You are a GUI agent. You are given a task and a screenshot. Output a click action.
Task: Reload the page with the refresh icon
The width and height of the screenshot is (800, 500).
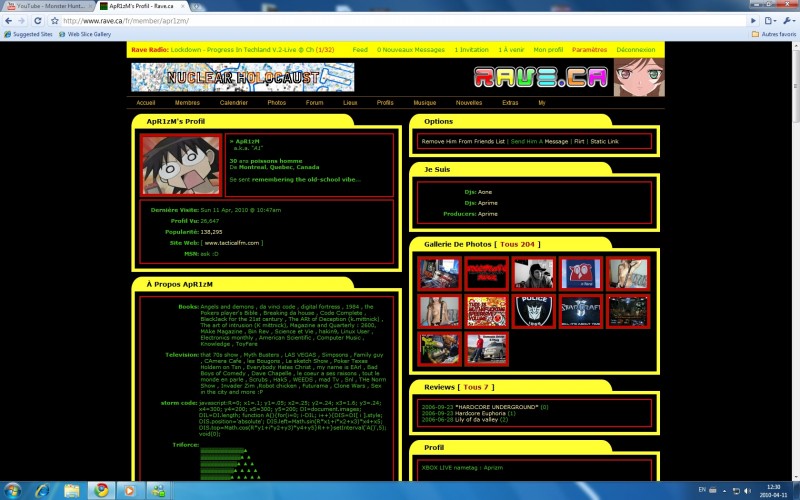[x=41, y=20]
